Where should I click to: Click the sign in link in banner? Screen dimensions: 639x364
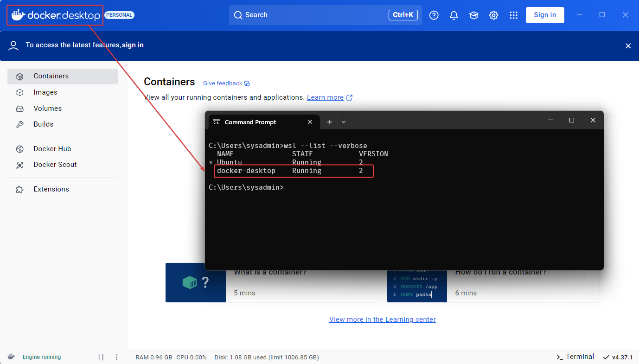tap(133, 45)
